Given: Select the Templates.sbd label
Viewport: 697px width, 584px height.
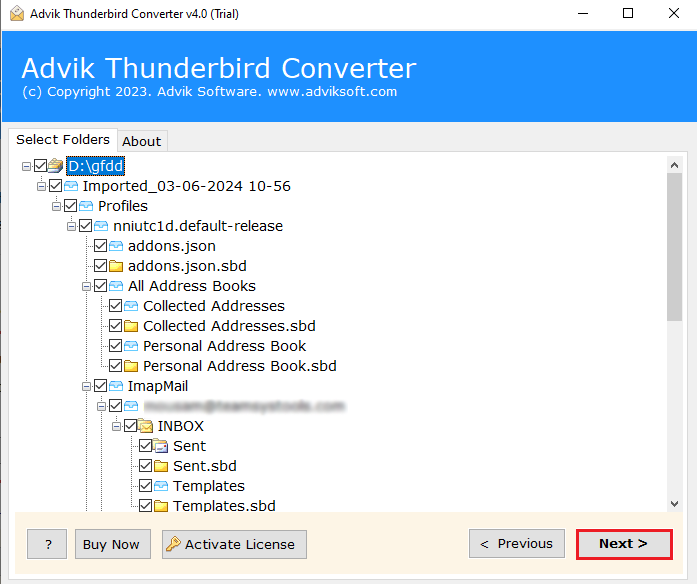Looking at the screenshot, I should 224,505.
